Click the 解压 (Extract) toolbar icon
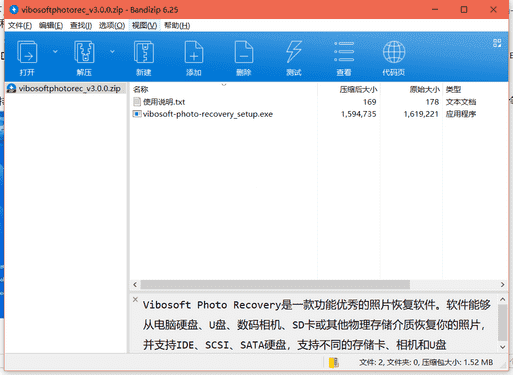513x375 pixels. point(84,52)
